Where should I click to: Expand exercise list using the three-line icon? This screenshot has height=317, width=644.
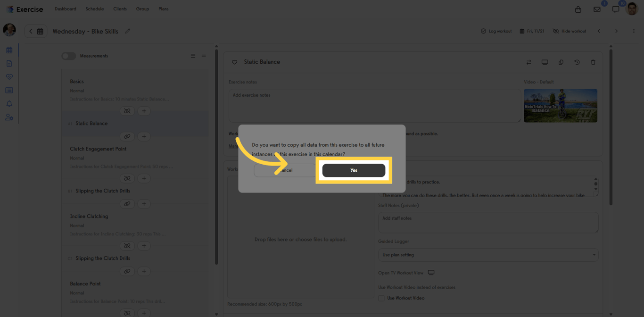click(x=193, y=56)
